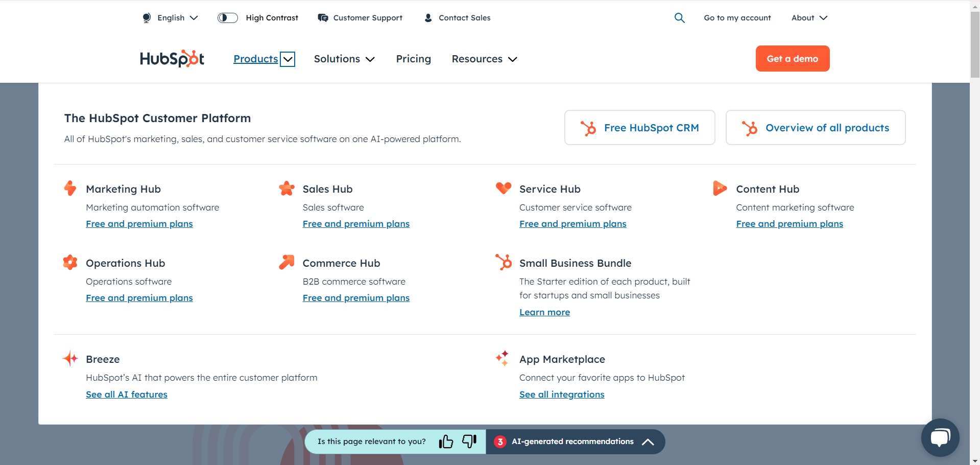Image resolution: width=980 pixels, height=465 pixels.
Task: Click sprocket icon in Overview of all products
Action: tap(750, 128)
